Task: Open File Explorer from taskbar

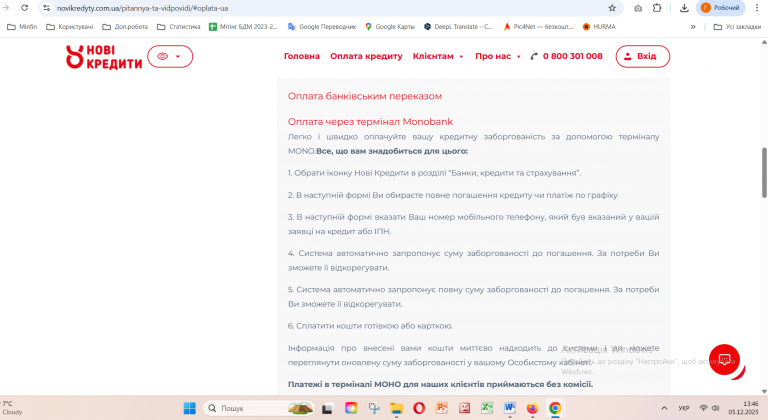Action: tap(396, 408)
